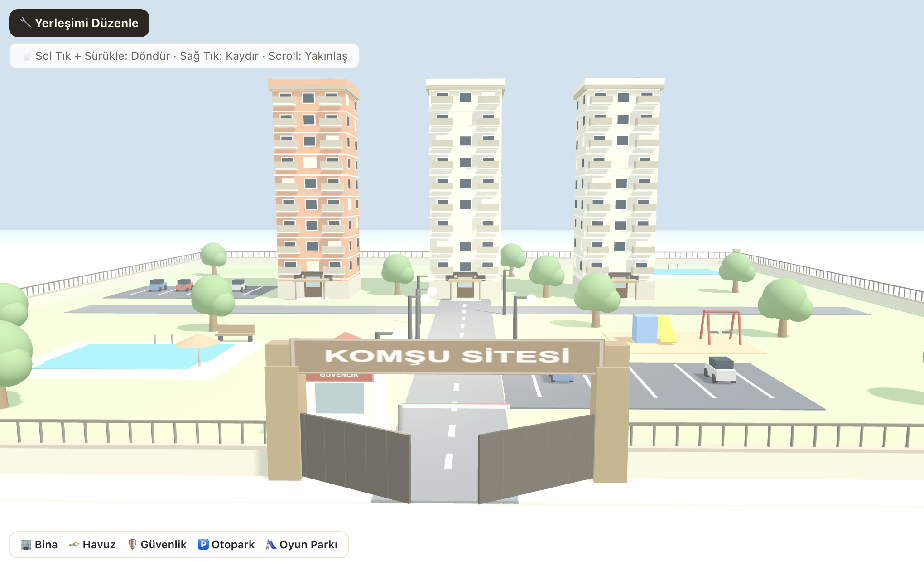Screen dimensions: 924x561
Task: Click the 'Sol Tık + Sürükle: Döndür' hint text
Action: (103, 56)
